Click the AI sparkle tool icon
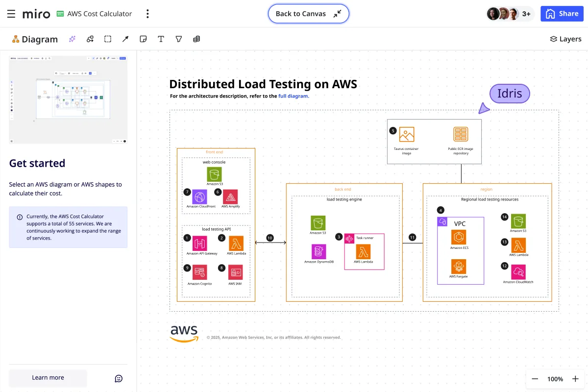 (73, 39)
